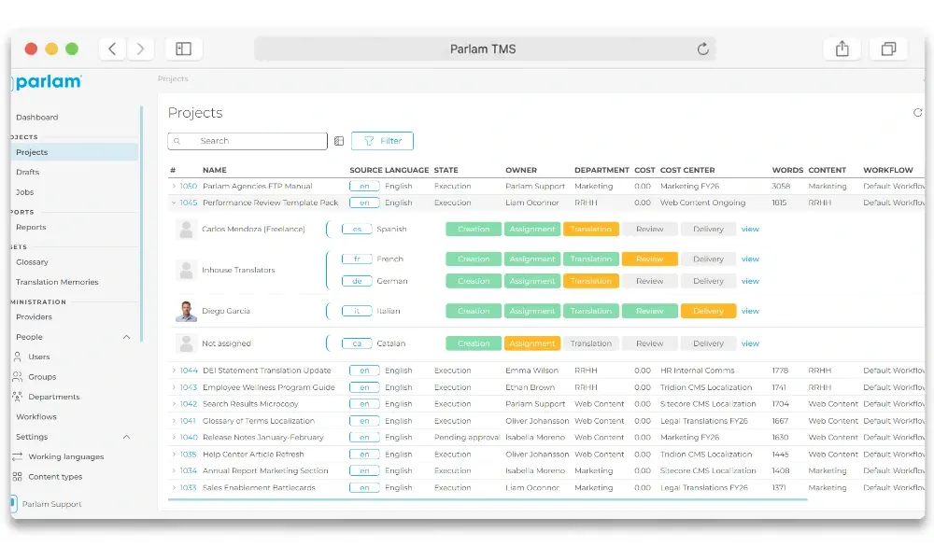Click the Content types grid icon
Screen dimensions: 934x560
click(17, 477)
